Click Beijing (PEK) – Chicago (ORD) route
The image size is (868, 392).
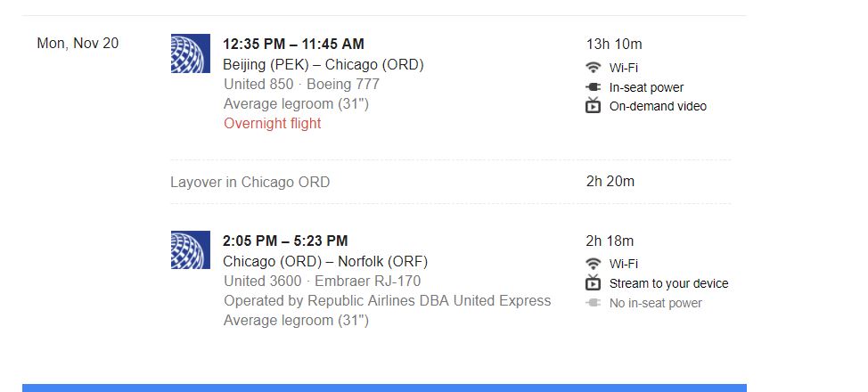tap(323, 65)
